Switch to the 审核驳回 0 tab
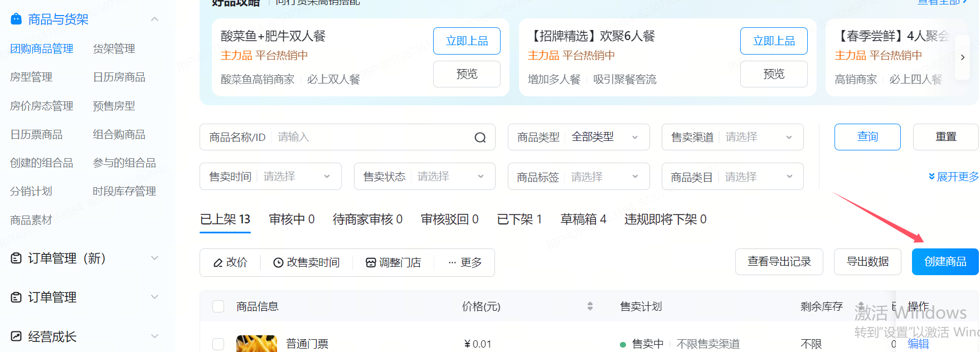Image resolution: width=980 pixels, height=352 pixels. coord(449,219)
